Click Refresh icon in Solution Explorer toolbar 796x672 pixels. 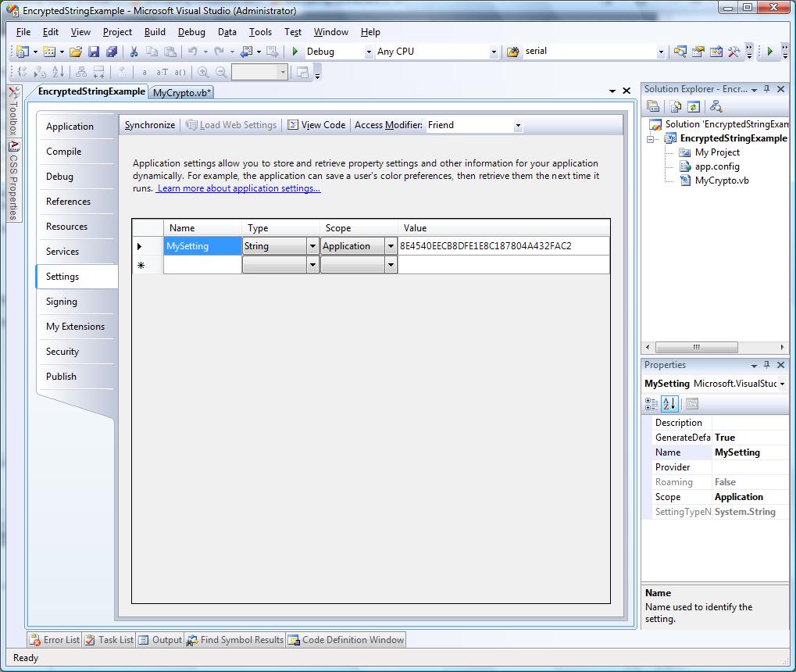694,106
